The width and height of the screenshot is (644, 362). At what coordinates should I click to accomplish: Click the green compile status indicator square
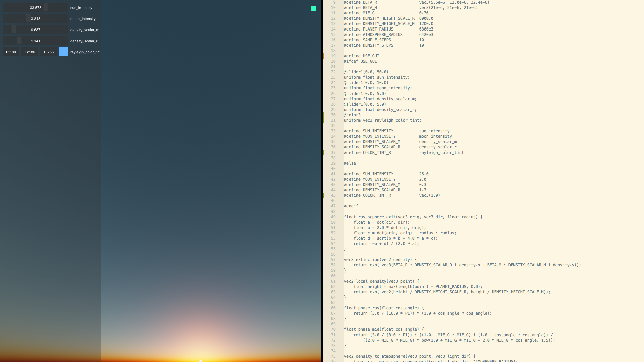click(313, 8)
